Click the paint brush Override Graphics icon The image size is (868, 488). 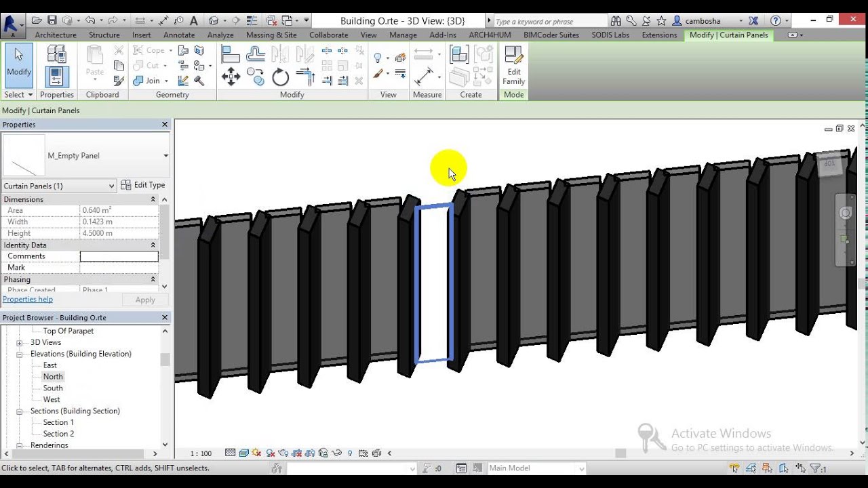click(378, 73)
